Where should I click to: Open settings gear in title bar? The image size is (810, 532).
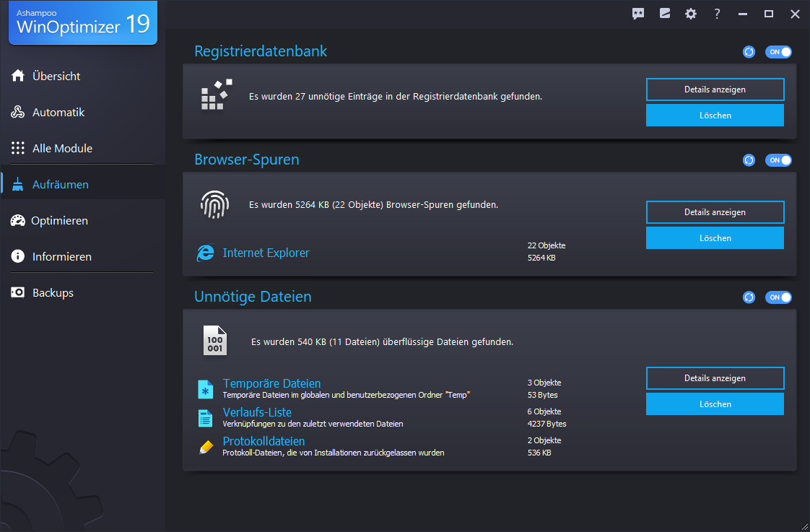[x=691, y=14]
